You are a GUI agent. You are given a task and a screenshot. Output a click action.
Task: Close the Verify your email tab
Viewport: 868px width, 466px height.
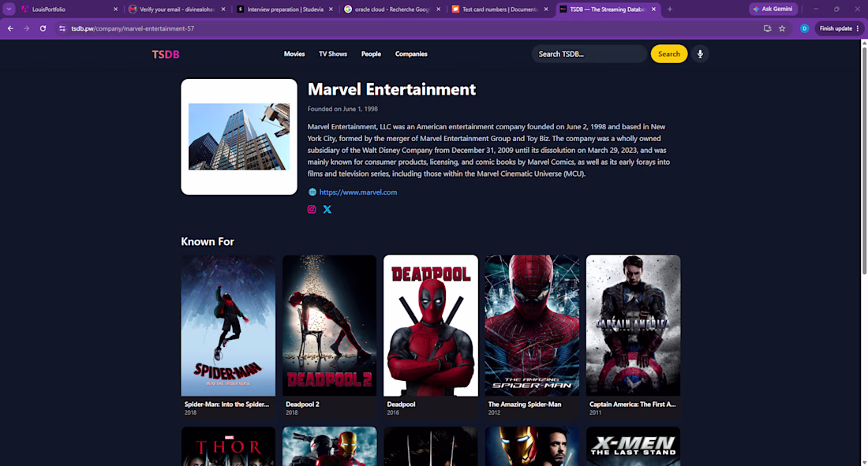point(223,9)
